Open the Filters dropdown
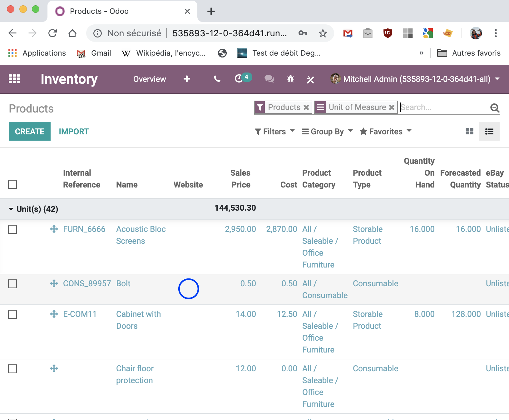Screen dimensions: 509x420 (274, 131)
